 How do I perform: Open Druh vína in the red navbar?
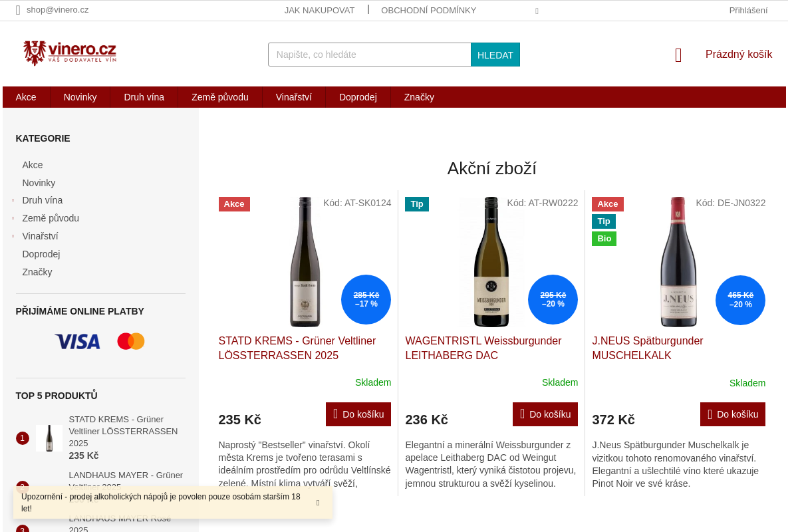point(144,97)
